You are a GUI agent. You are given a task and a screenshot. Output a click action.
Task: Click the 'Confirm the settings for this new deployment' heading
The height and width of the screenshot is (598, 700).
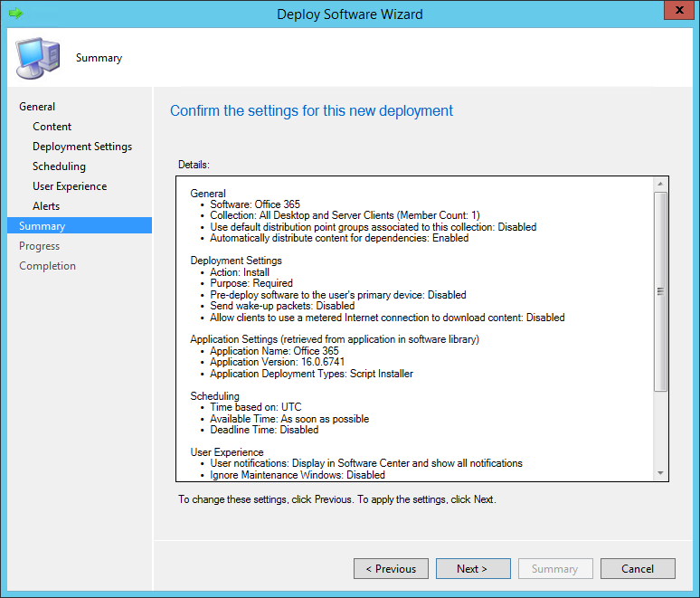tap(311, 110)
